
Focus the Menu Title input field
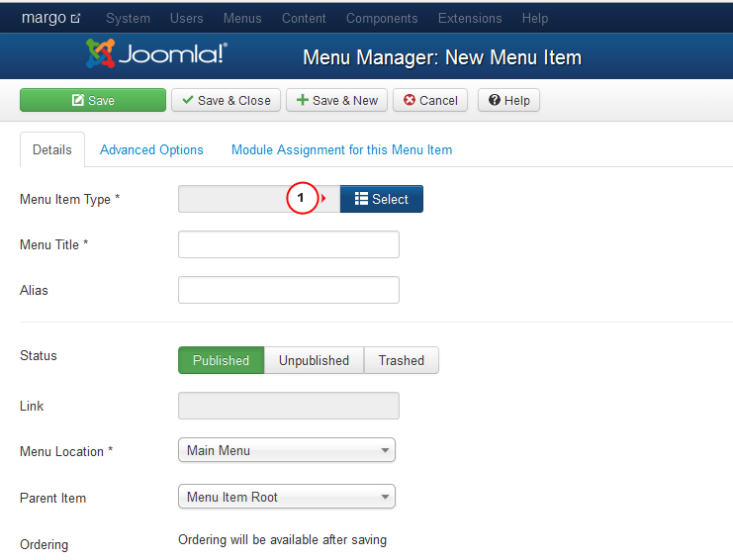click(289, 244)
